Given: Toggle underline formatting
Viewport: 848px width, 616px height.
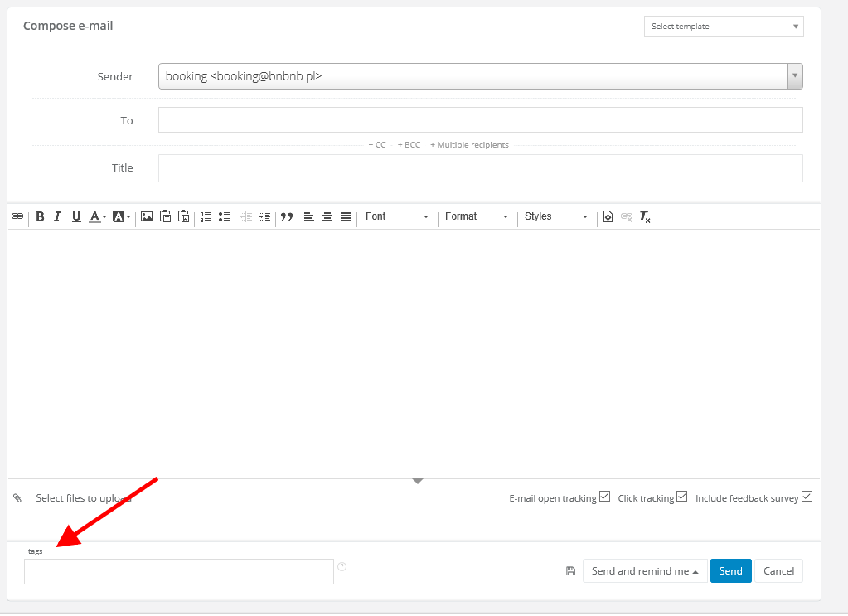Looking at the screenshot, I should click(x=76, y=216).
